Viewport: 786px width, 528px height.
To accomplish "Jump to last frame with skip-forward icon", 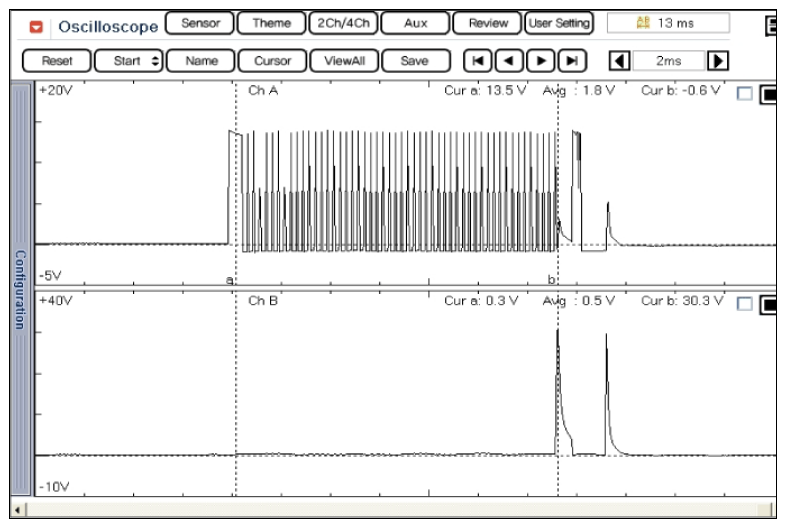I will pos(571,61).
